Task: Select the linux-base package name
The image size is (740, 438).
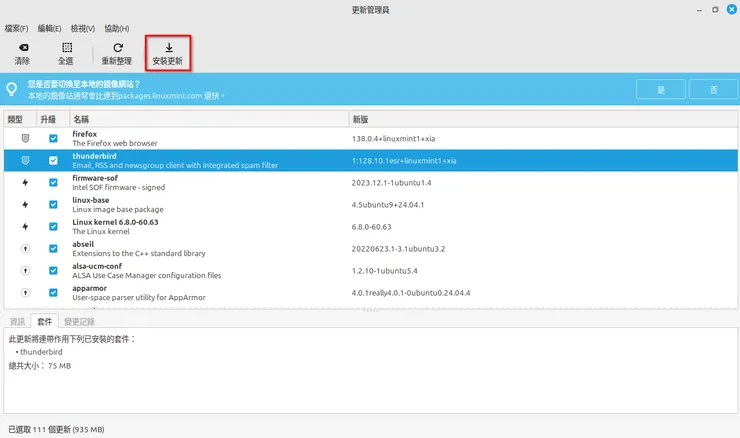Action: [91, 200]
